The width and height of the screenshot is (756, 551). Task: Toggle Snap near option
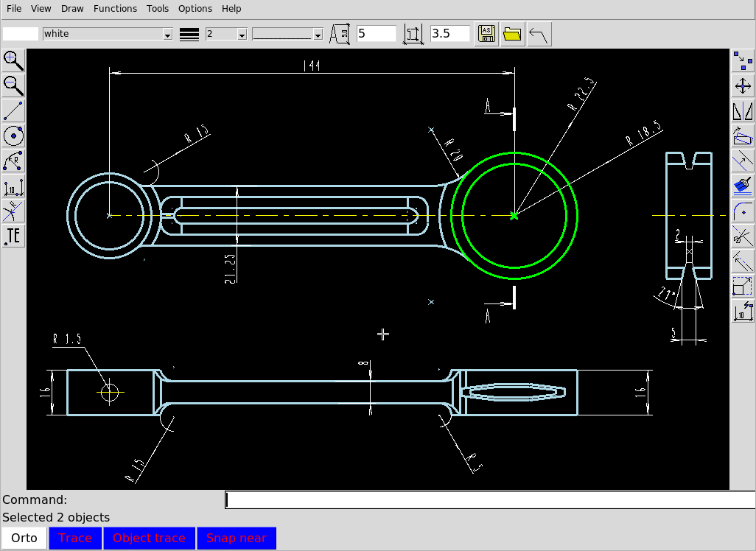click(237, 538)
